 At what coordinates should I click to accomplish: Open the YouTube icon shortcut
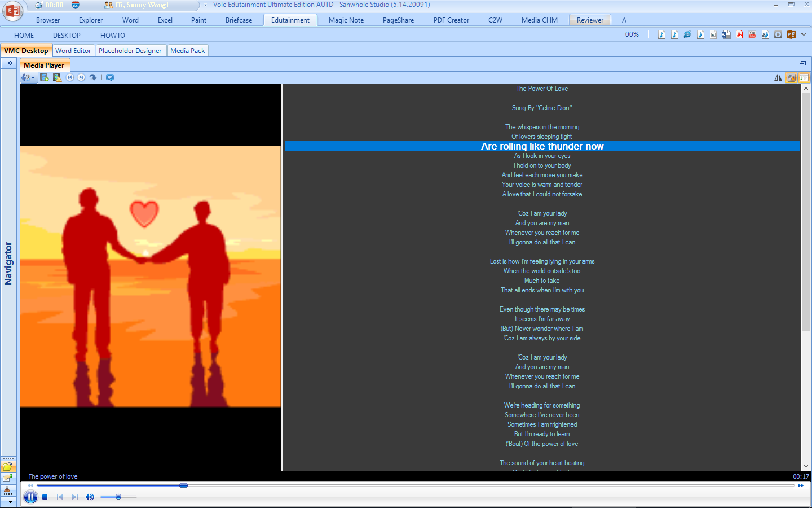pyautogui.click(x=752, y=34)
